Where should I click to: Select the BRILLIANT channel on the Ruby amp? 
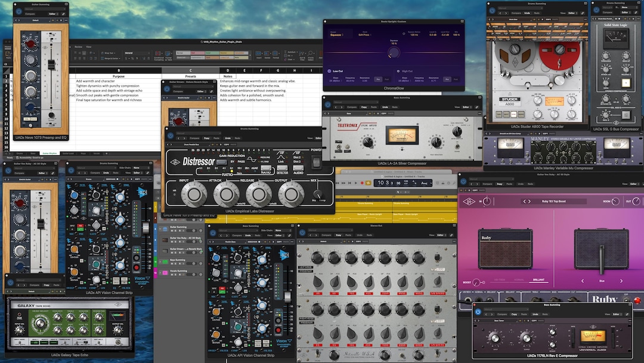pos(538,280)
